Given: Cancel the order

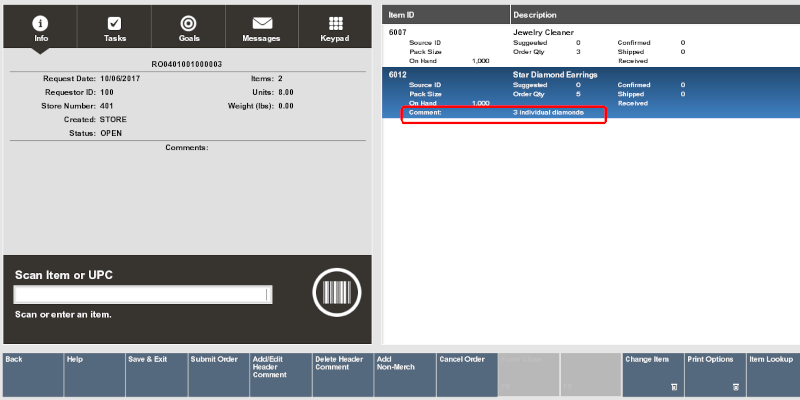Looking at the screenshot, I should [467, 375].
